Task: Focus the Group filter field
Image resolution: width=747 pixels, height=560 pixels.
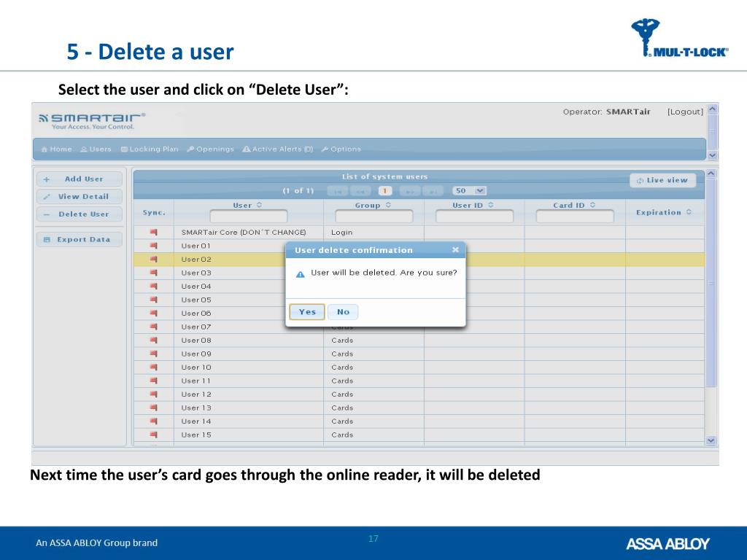Action: (x=374, y=217)
